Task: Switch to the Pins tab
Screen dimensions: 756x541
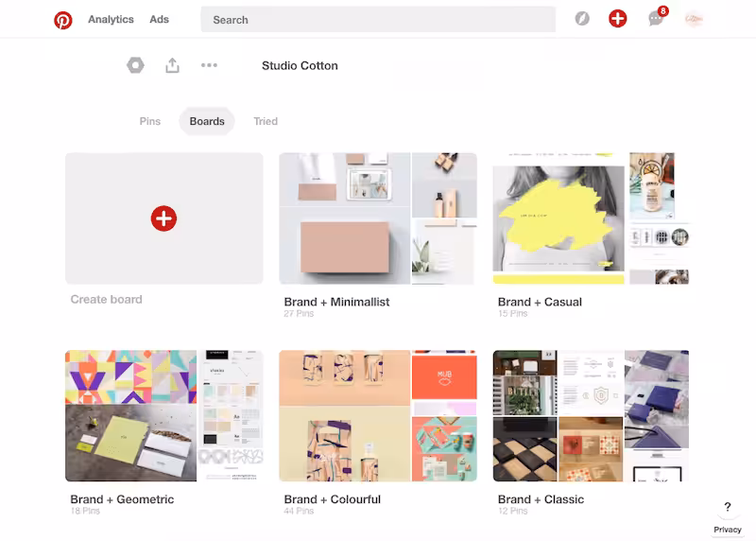Action: [x=150, y=121]
